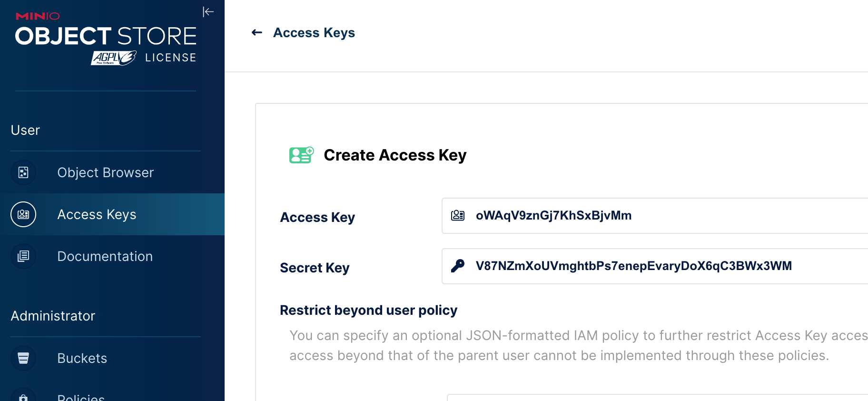Click the AGPLv3 license badge
Viewport: 868px width, 401px height.
[114, 58]
